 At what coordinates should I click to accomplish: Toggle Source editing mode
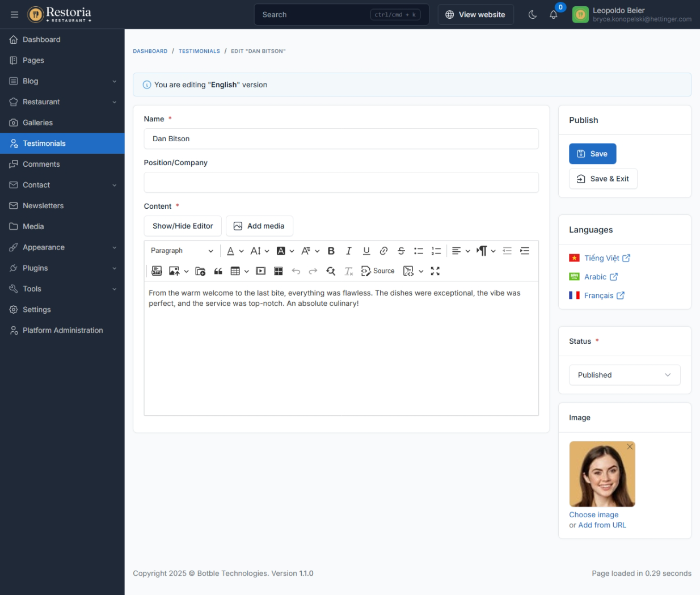pos(378,271)
